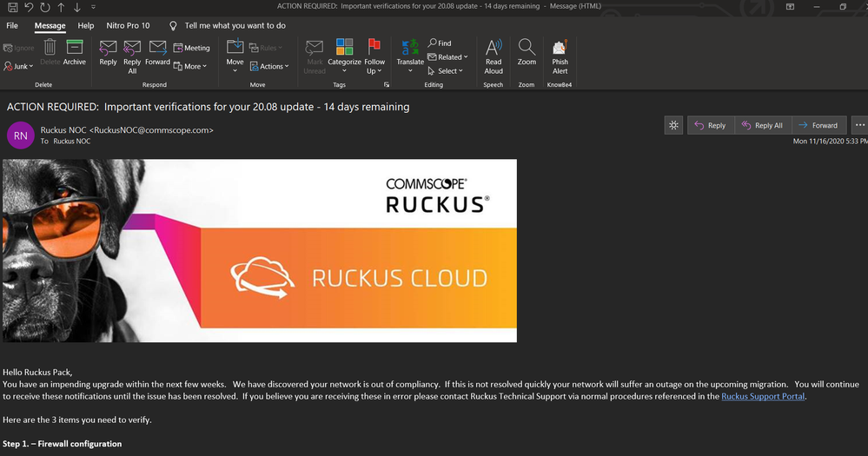The width and height of the screenshot is (868, 456).
Task: Click the Save icon in quick access toolbar
Action: point(12,7)
